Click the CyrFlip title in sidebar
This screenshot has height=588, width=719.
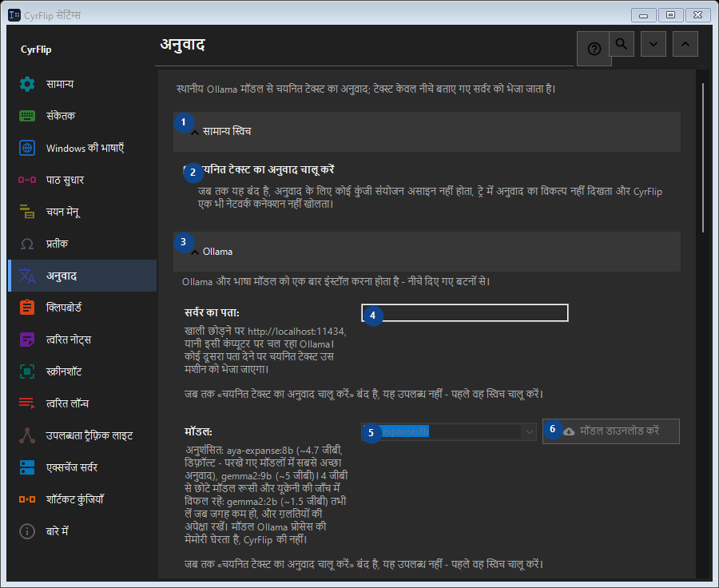click(x=36, y=50)
